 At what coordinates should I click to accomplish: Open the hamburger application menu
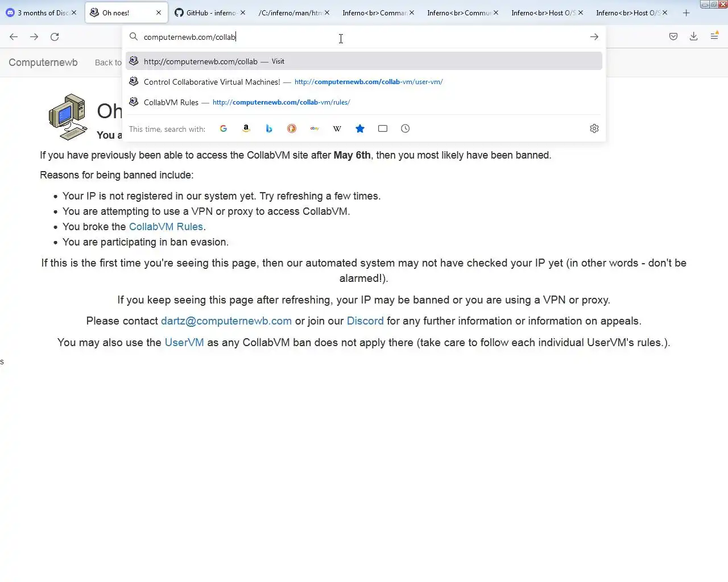[x=714, y=36]
